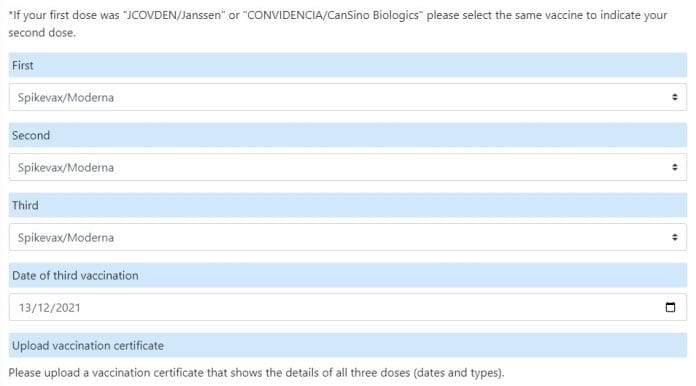
Task: Open the Second dose vaccine dropdown
Action: (x=348, y=167)
